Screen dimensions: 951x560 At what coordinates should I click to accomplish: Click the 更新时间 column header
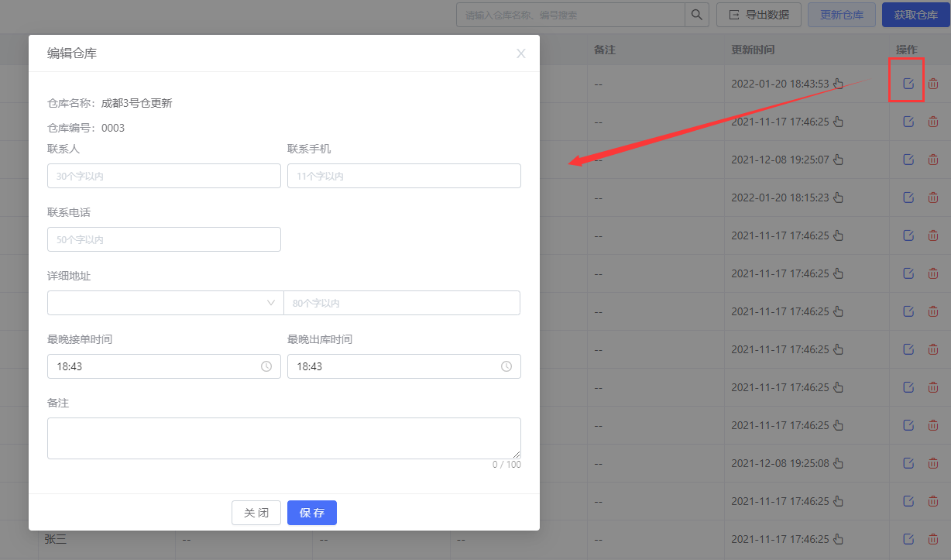tap(753, 50)
